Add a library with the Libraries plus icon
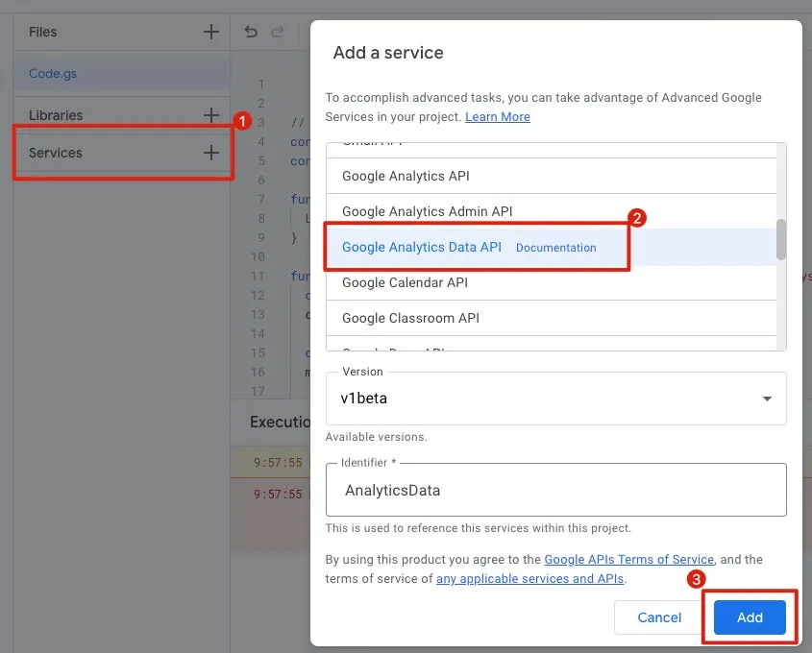 pos(211,115)
